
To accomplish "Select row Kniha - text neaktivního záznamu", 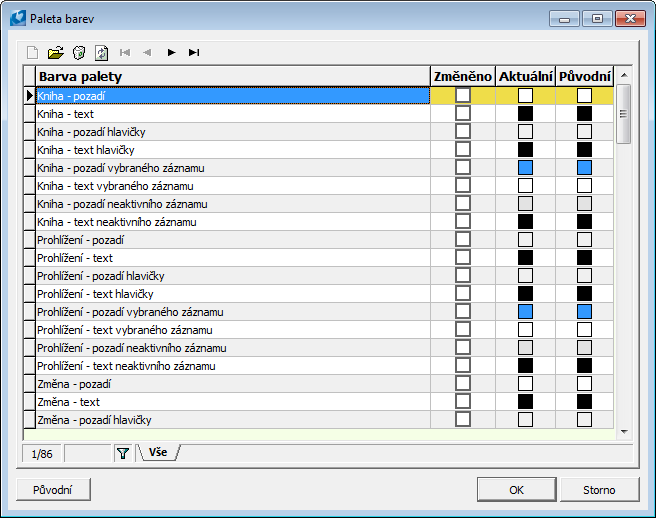I will (x=233, y=222).
